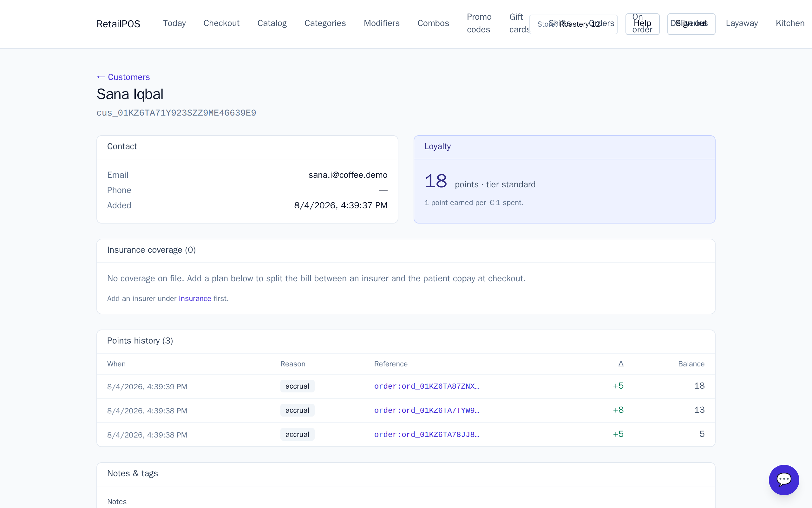812x508 pixels.
Task: Click the 18 loyalty points value
Action: pos(435,181)
